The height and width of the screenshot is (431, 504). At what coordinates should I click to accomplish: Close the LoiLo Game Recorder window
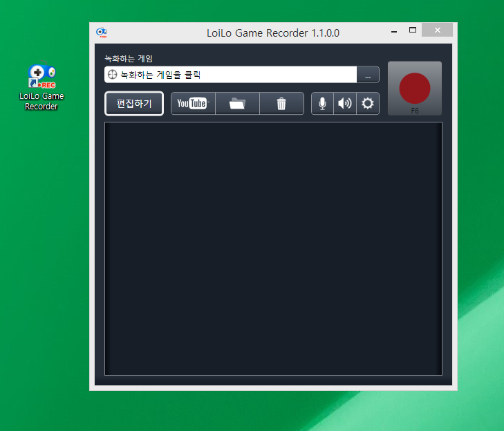click(437, 30)
